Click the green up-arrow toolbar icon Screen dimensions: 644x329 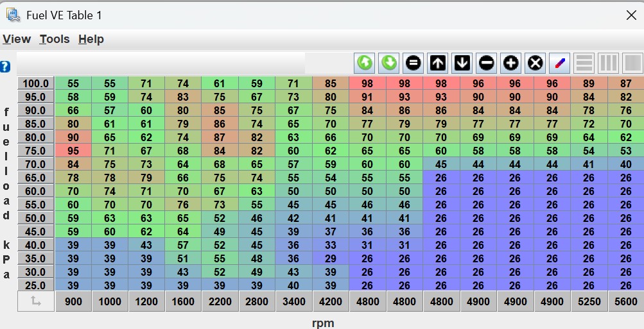(364, 63)
